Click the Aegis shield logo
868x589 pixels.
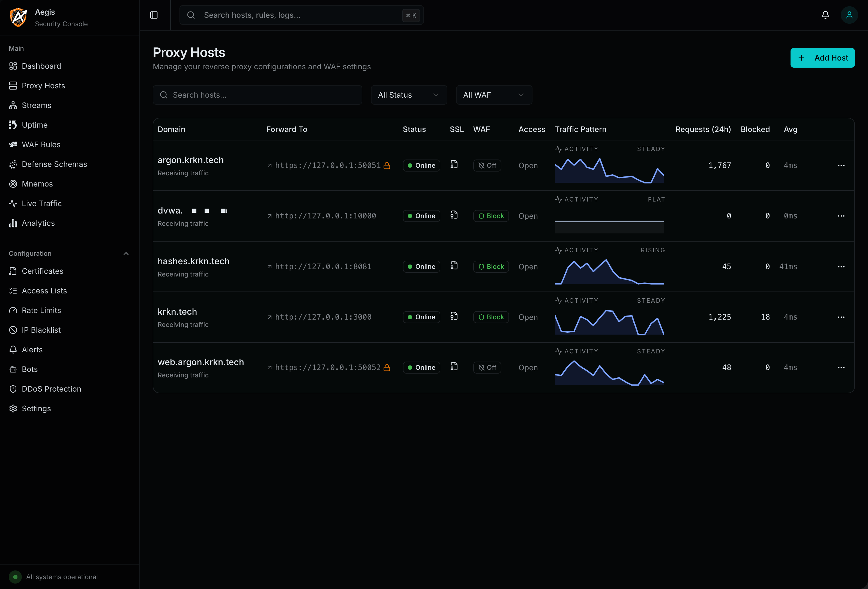[18, 17]
